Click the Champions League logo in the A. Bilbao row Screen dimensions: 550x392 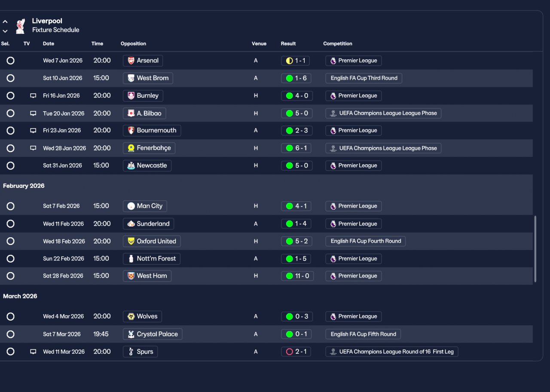point(333,113)
